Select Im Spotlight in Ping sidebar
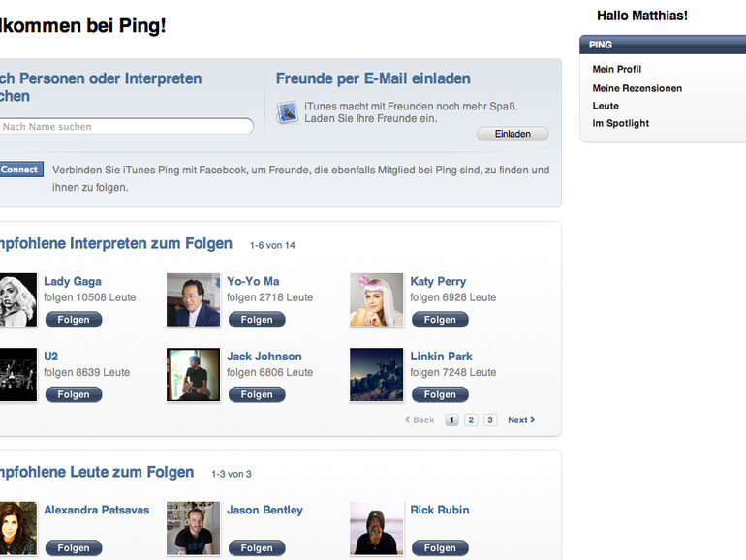This screenshot has height=560, width=746. pyautogui.click(x=621, y=124)
